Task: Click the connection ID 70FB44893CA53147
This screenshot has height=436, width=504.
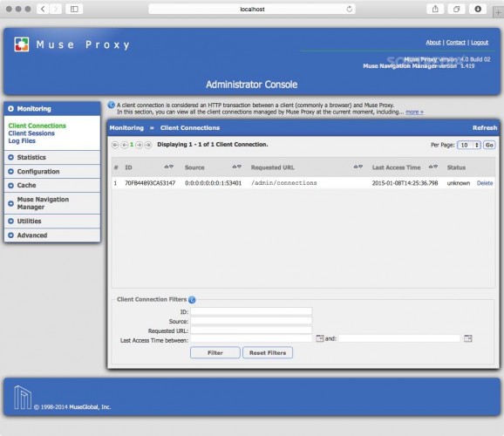Action: [150, 183]
